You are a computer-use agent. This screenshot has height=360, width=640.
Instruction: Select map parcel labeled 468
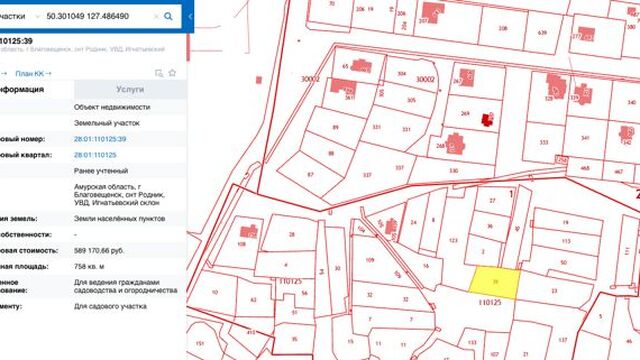click(585, 168)
